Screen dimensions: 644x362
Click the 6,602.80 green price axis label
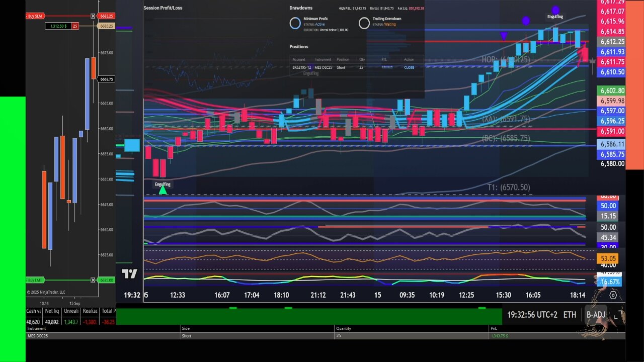(x=612, y=90)
